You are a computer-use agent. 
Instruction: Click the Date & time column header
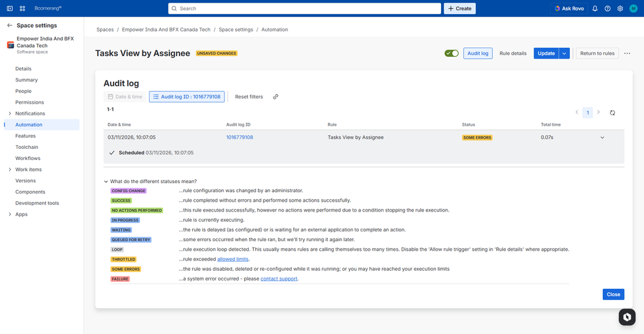pos(119,124)
